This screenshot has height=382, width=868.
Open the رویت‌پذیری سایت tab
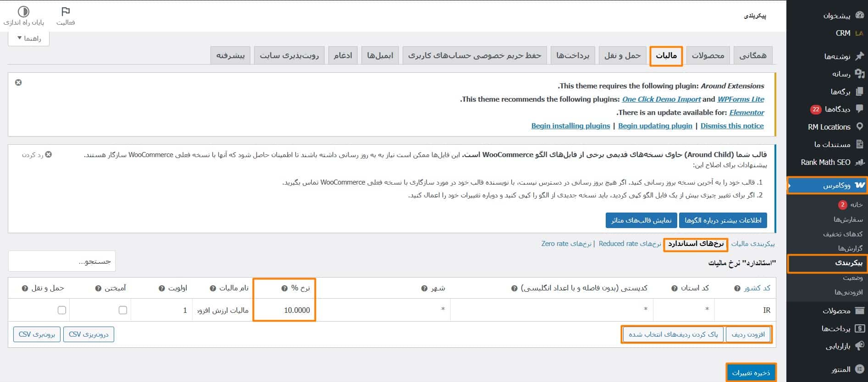289,55
